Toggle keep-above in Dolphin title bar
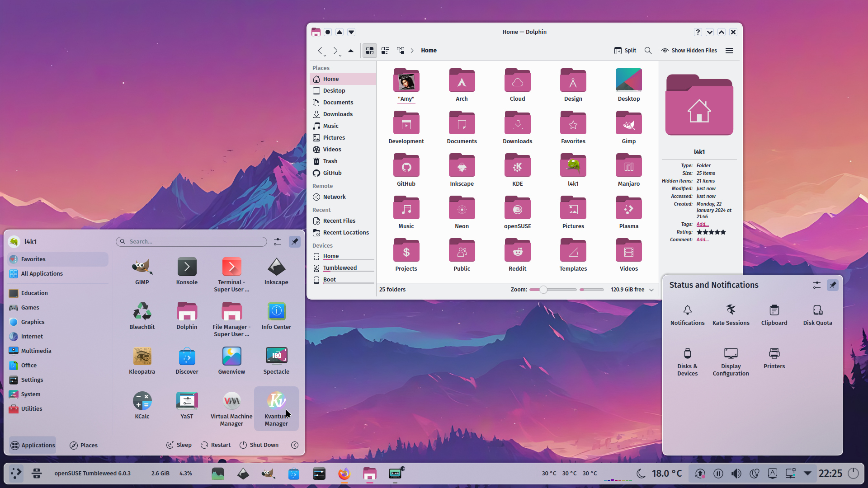The width and height of the screenshot is (868, 488). point(340,32)
